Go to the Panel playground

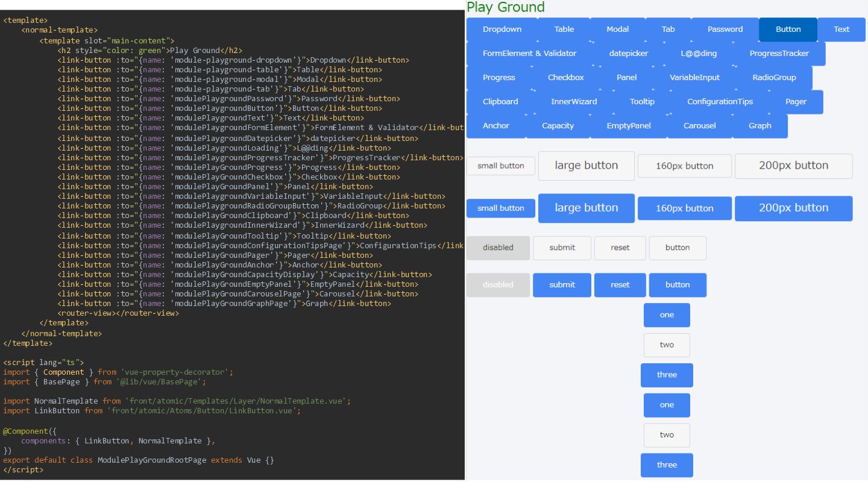tap(627, 78)
